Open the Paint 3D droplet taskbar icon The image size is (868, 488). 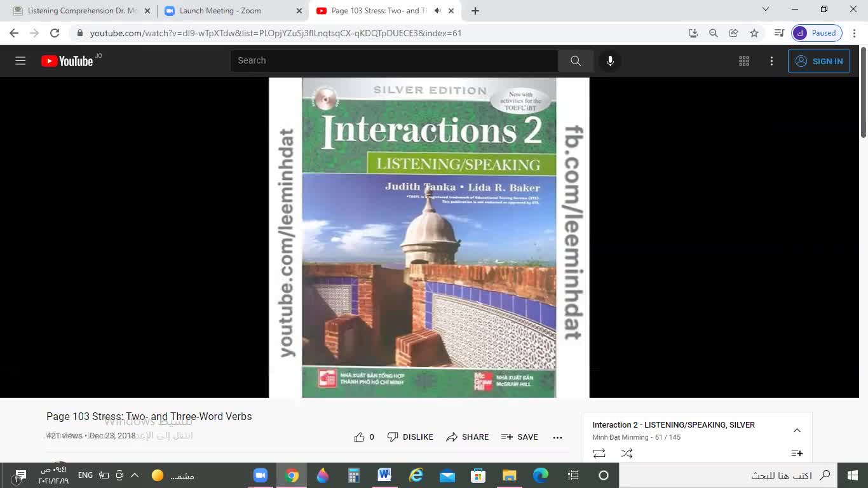pos(323,475)
